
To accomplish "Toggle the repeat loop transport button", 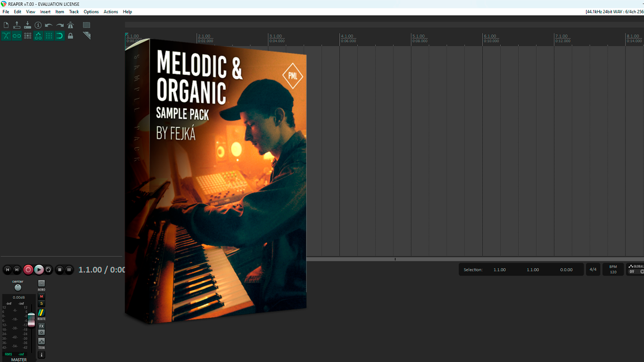I will [x=49, y=270].
